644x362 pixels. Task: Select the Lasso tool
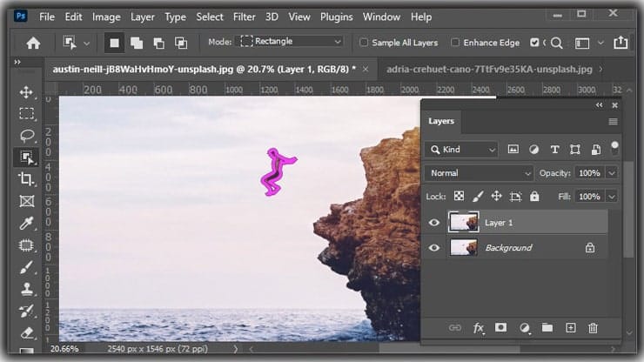26,136
